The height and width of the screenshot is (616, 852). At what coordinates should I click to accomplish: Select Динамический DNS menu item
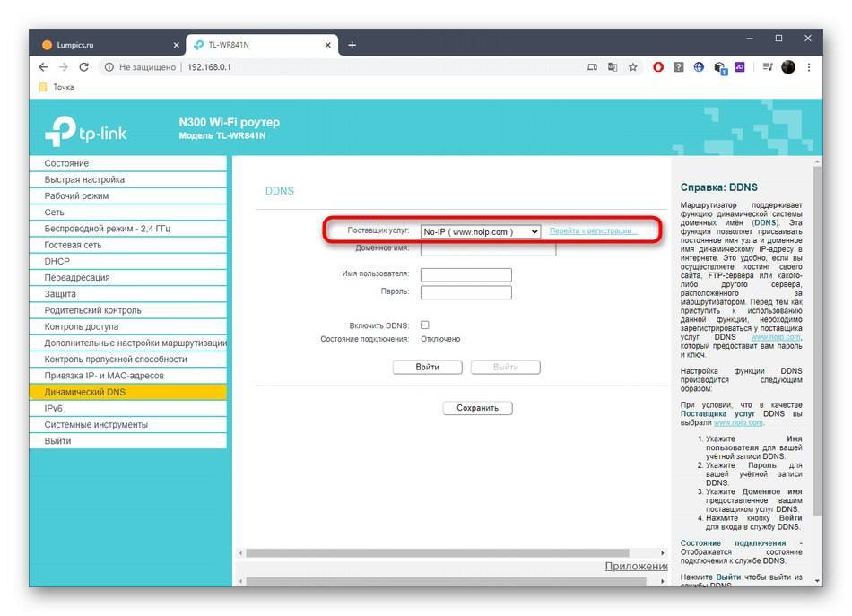(127, 392)
